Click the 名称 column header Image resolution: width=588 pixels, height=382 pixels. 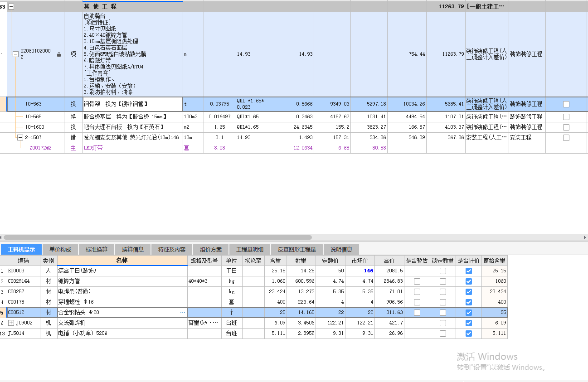[122, 261]
